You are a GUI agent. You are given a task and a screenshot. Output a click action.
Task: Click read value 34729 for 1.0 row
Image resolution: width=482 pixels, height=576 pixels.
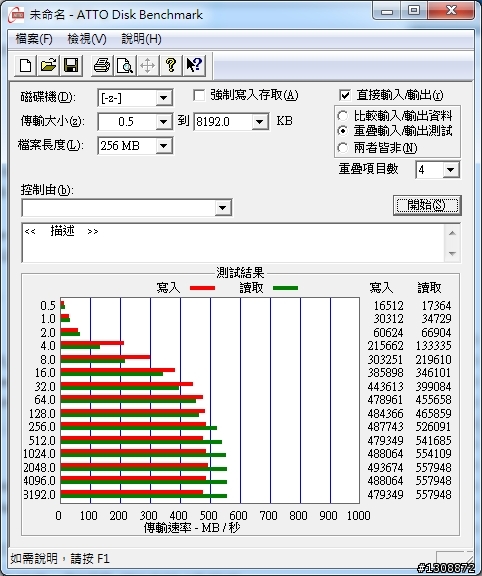[x=436, y=319]
